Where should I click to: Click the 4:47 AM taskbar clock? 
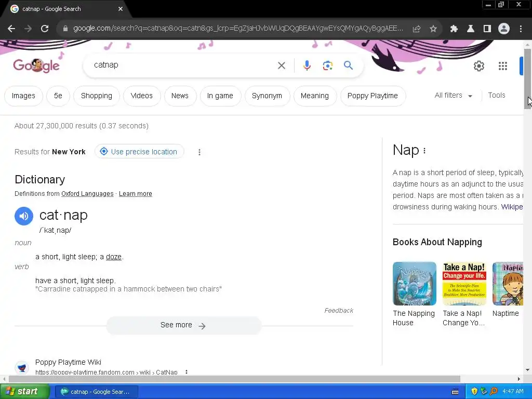513,392
